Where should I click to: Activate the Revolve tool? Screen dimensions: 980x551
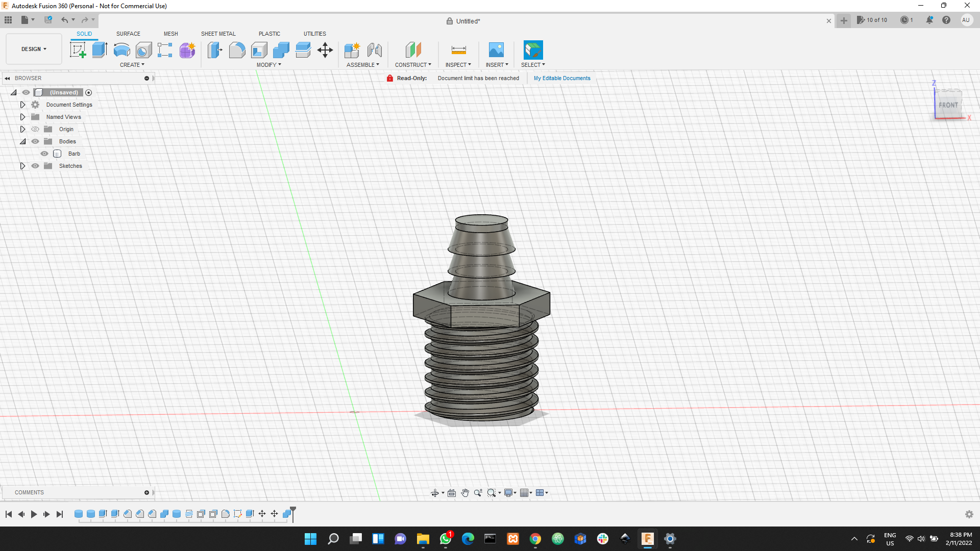coord(121,49)
